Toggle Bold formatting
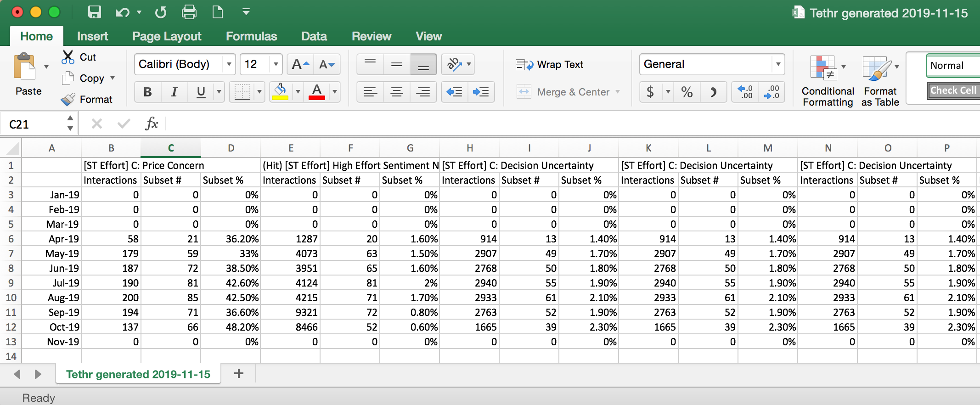 [x=147, y=92]
